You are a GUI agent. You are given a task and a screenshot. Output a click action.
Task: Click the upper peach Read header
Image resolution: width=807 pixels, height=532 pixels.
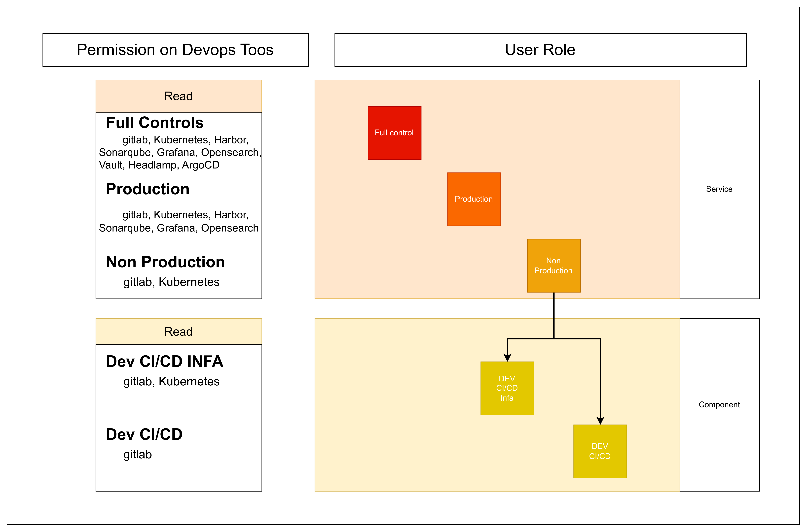click(x=179, y=96)
